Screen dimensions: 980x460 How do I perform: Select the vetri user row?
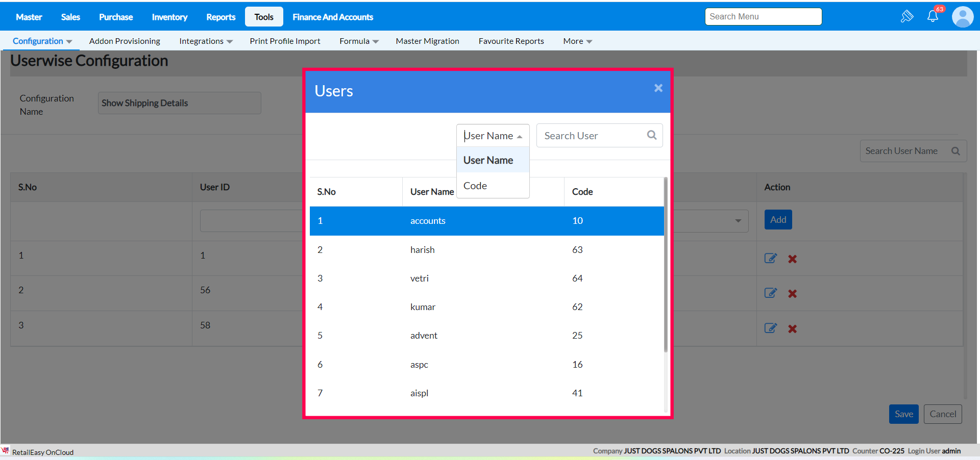486,278
